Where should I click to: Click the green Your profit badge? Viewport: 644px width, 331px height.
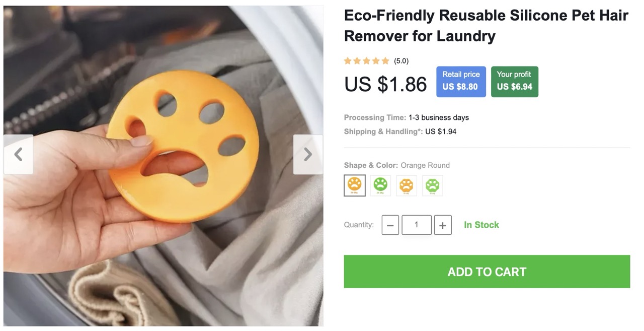pyautogui.click(x=514, y=81)
